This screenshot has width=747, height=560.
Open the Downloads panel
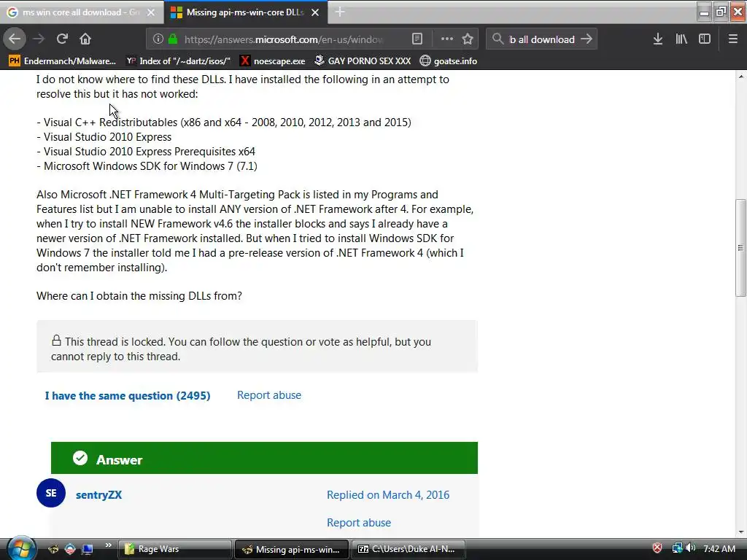coord(658,39)
